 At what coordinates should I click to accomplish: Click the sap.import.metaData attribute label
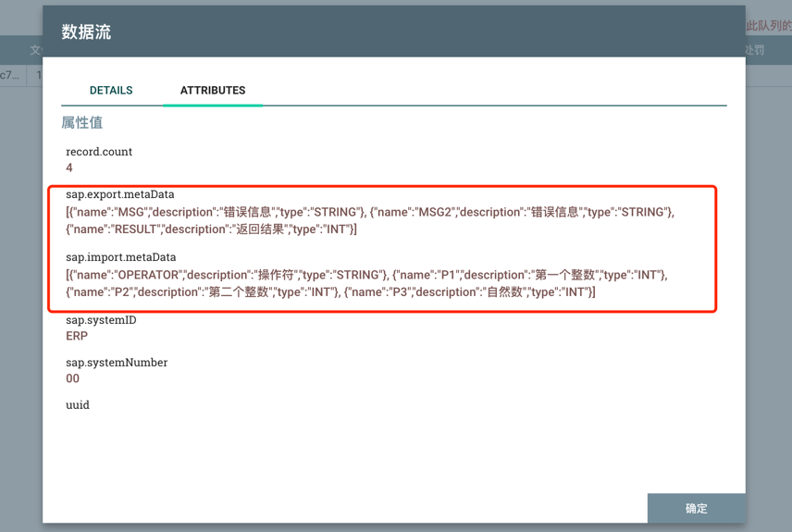point(120,257)
